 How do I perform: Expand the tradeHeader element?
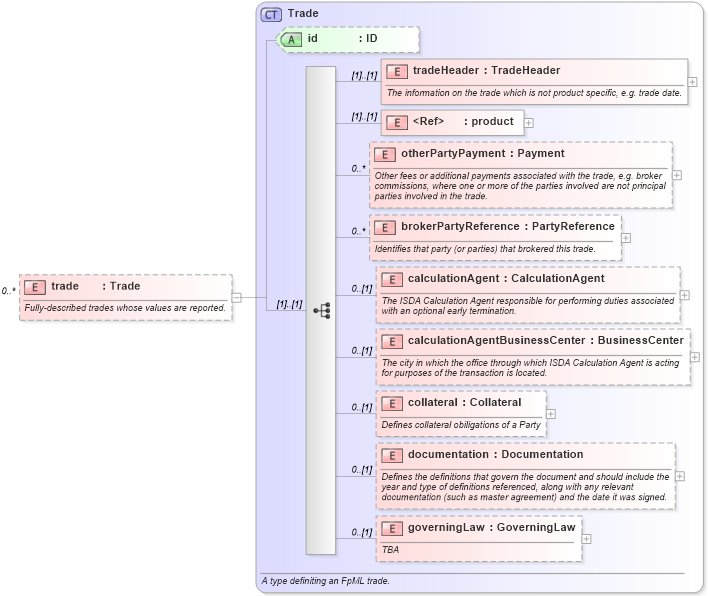(x=692, y=82)
